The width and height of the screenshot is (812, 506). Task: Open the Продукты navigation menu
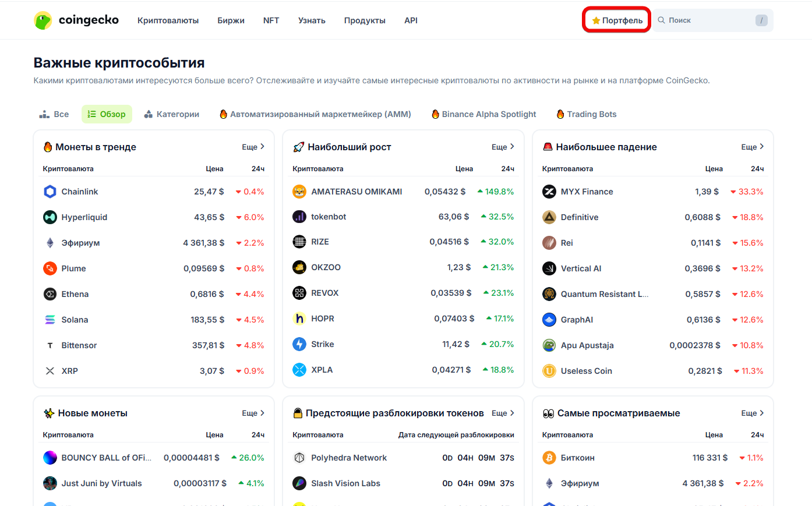(365, 20)
